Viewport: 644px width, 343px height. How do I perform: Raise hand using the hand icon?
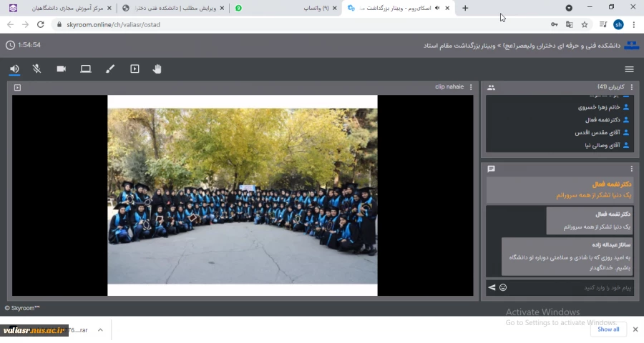tap(157, 69)
